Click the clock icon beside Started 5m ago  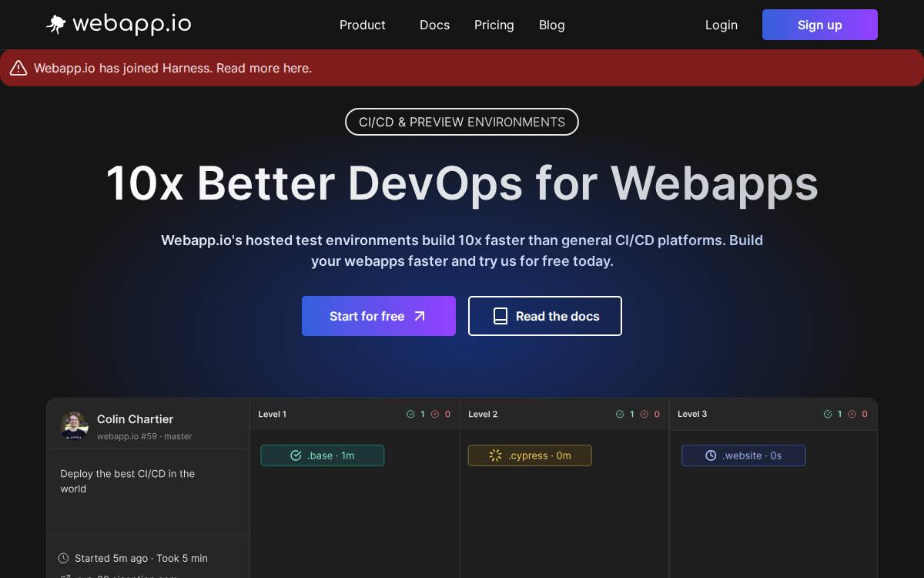pos(63,558)
